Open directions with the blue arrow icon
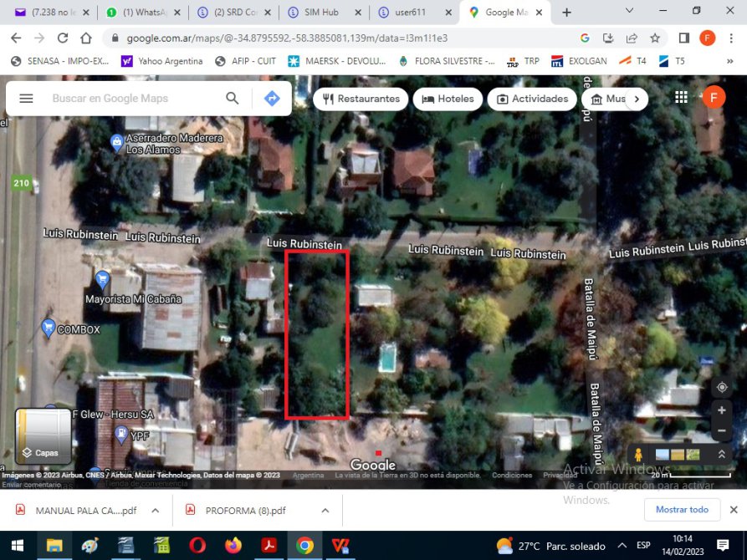Screen dimensions: 747x560 (x=272, y=99)
